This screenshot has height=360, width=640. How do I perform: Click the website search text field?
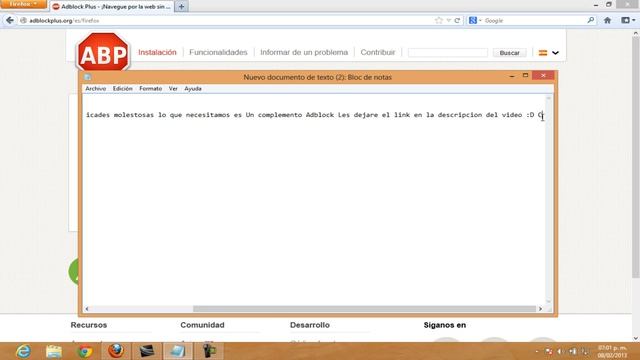pos(447,53)
